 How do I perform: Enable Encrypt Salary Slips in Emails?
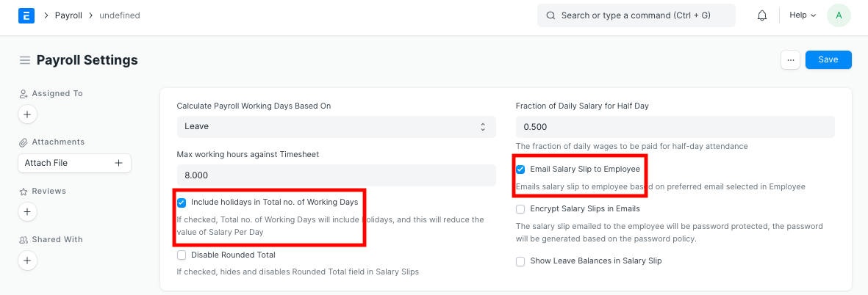520,209
